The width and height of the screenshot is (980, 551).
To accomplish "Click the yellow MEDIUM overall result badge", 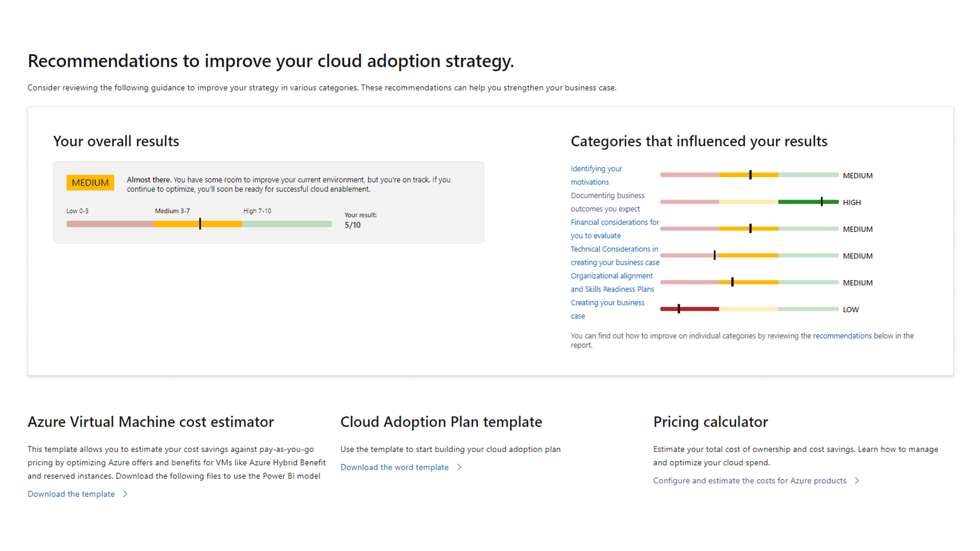I will click(90, 183).
